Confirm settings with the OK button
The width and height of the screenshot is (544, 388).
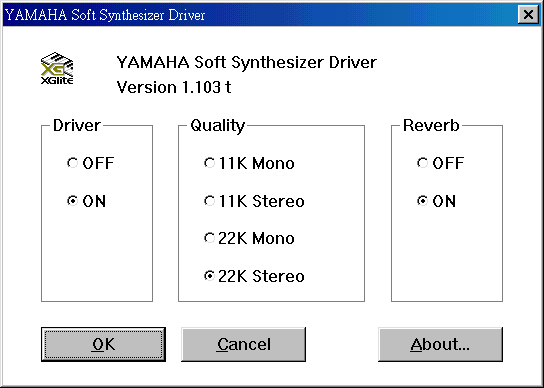[x=103, y=344]
